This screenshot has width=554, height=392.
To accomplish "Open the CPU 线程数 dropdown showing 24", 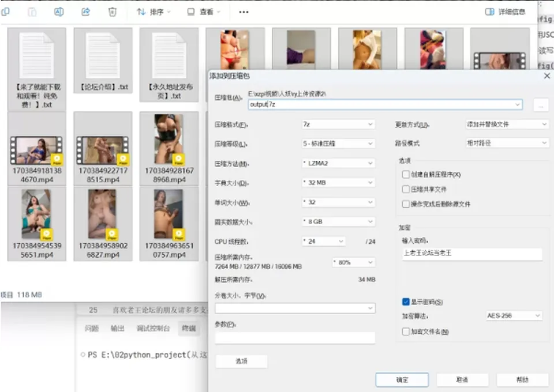I will coord(324,242).
